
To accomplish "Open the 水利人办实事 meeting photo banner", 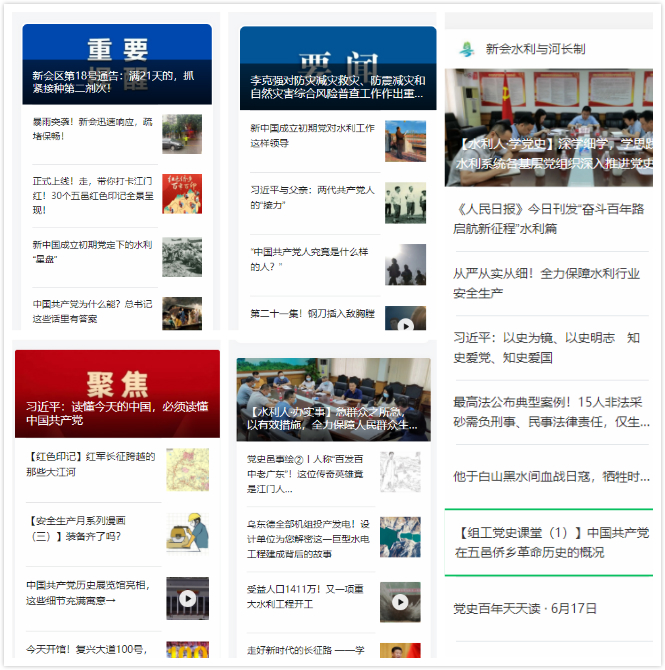I will click(333, 399).
